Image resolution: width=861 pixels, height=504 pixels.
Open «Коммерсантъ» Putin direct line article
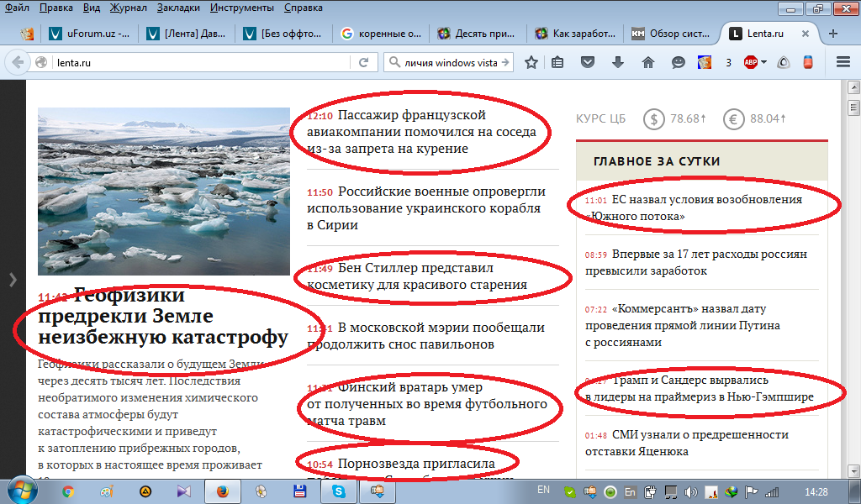pyautogui.click(x=683, y=325)
